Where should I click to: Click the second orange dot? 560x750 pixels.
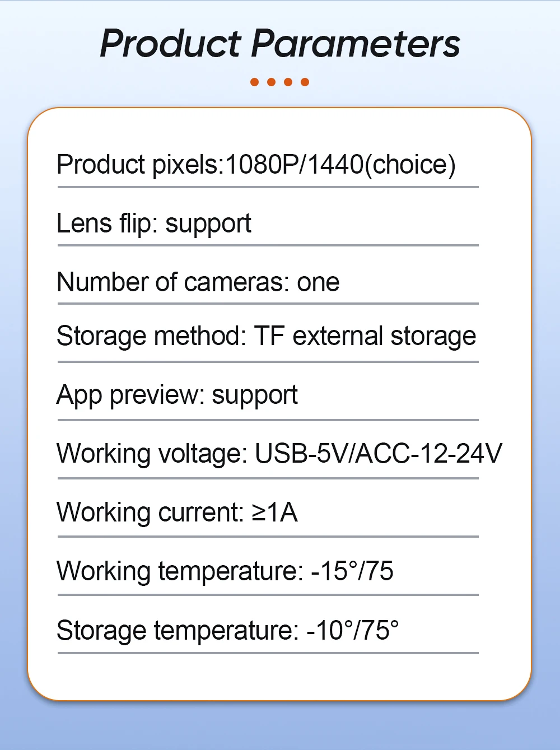coord(272,82)
